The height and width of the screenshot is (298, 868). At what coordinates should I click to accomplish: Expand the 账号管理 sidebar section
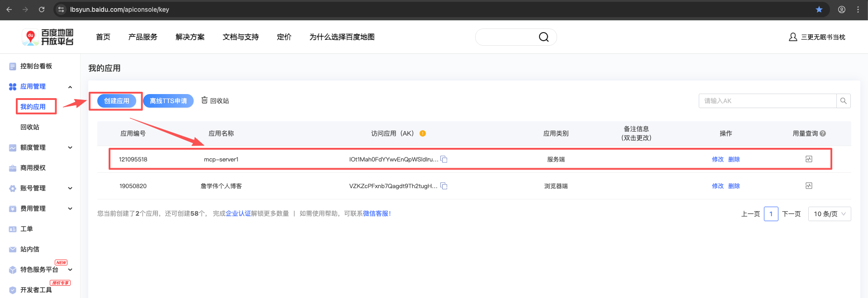pyautogui.click(x=70, y=188)
